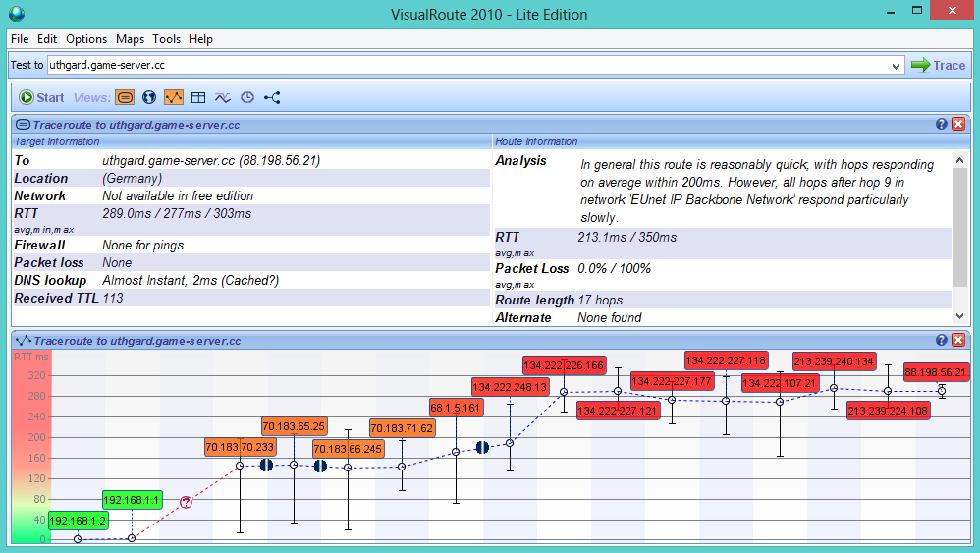Select the 134.222.227.121 hop label
980x553 pixels.
pyautogui.click(x=618, y=411)
